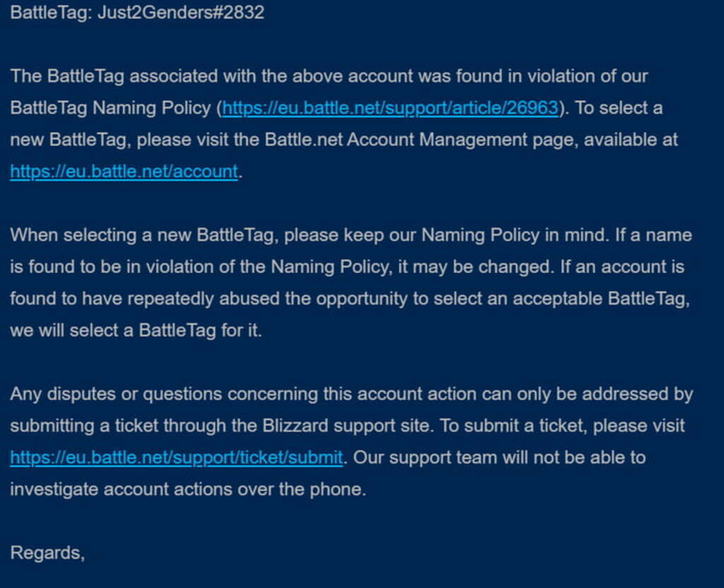The image size is (724, 588).
Task: Open the eu.battle.net/account link
Action: pyautogui.click(x=124, y=172)
